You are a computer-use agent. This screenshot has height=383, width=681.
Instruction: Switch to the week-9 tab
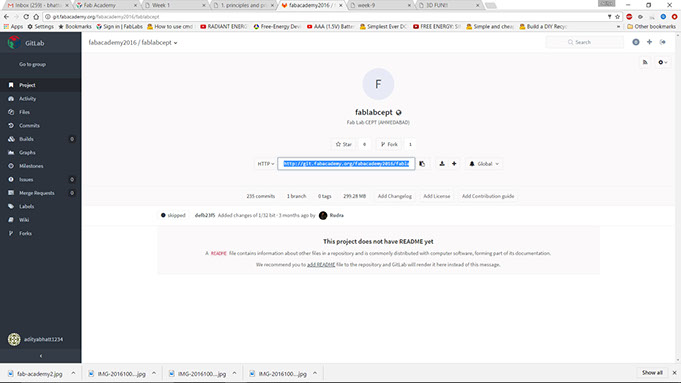click(x=380, y=5)
